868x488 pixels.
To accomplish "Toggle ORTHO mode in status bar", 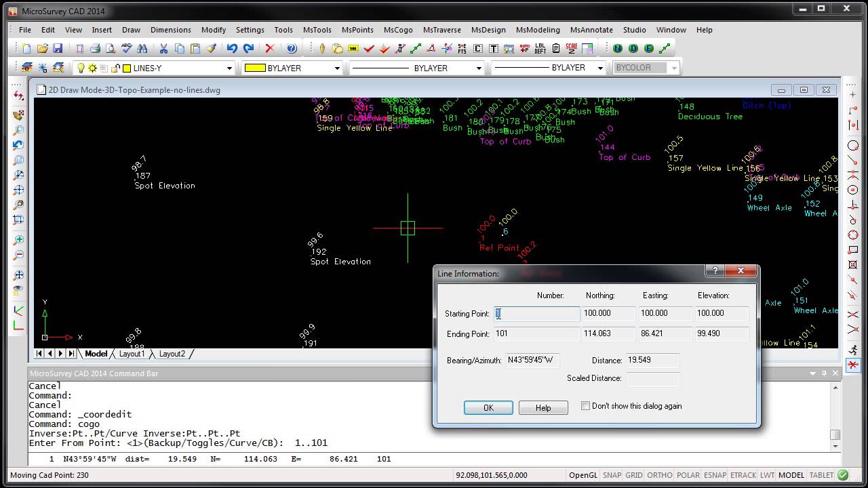I will click(x=660, y=475).
